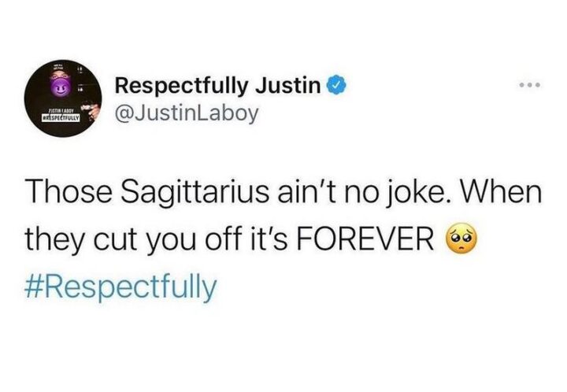Open the #Respectfully hashtag link
Image resolution: width=567 pixels, height=392 pixels.
coord(120,287)
